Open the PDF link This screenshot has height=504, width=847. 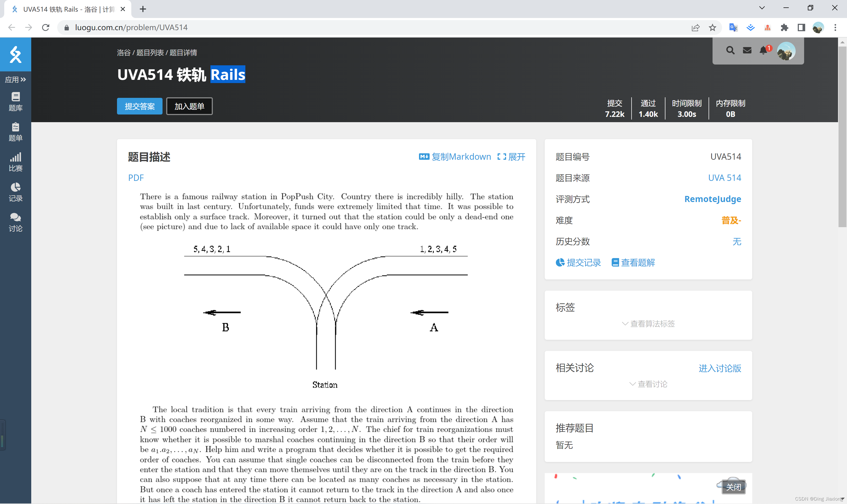tap(136, 178)
